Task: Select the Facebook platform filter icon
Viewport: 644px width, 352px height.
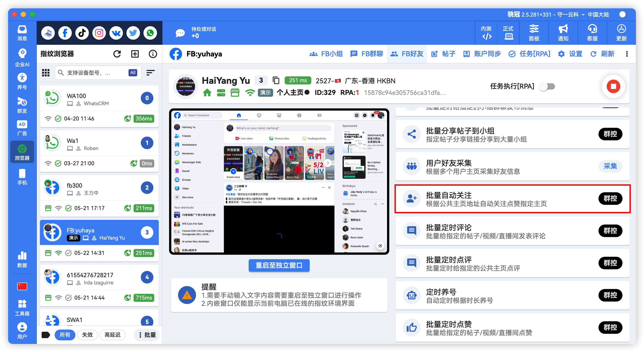Action: pos(65,33)
